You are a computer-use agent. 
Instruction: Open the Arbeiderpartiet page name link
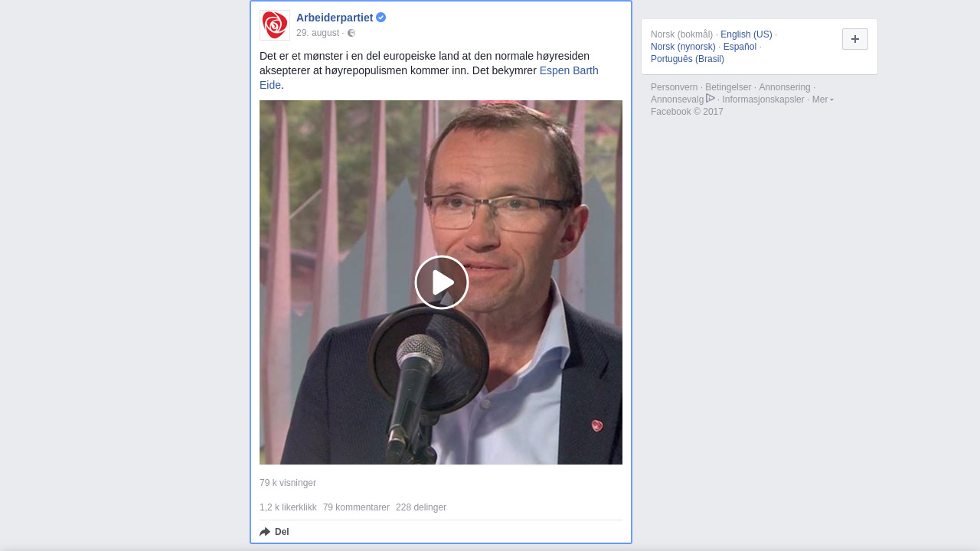pos(335,18)
